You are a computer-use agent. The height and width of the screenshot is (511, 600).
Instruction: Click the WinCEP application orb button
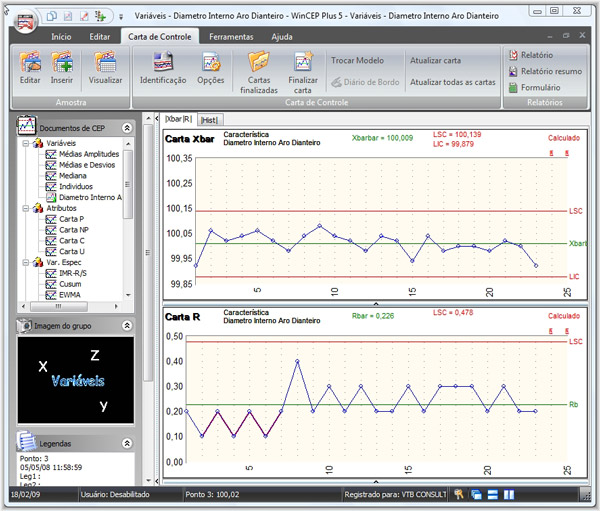click(25, 21)
